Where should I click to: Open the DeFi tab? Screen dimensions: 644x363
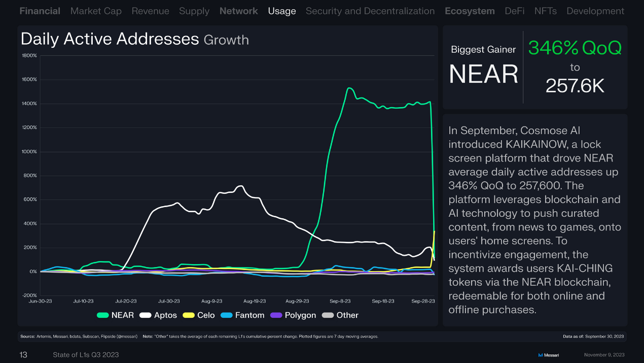coord(515,11)
